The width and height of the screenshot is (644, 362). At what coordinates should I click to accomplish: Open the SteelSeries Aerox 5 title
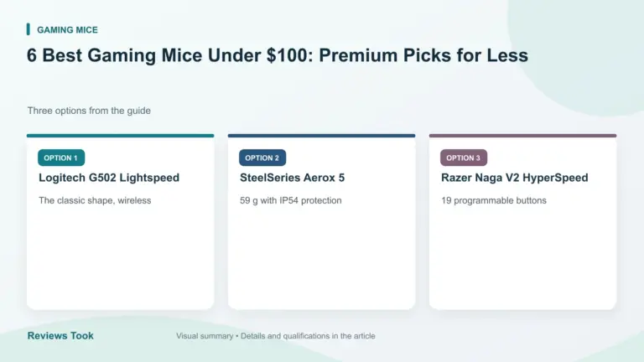(x=292, y=178)
